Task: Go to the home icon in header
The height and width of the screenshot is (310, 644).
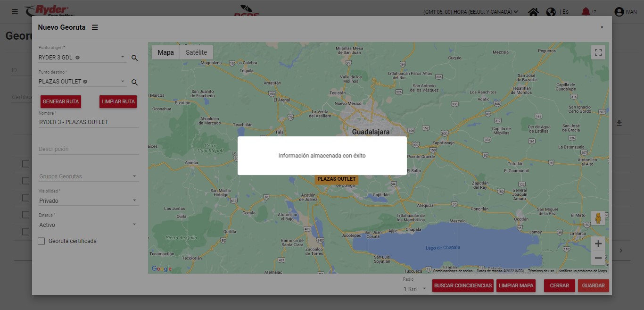Action: (533, 12)
